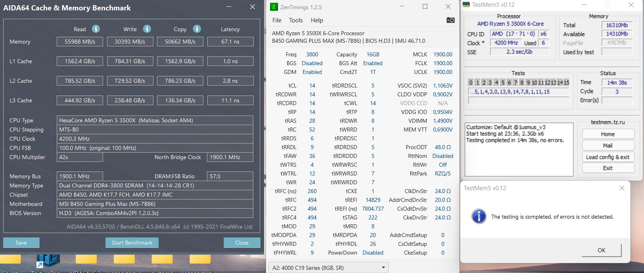Close the TestMem5 completion dialog with X
Viewport: 644px width, 273px height.
622,188
